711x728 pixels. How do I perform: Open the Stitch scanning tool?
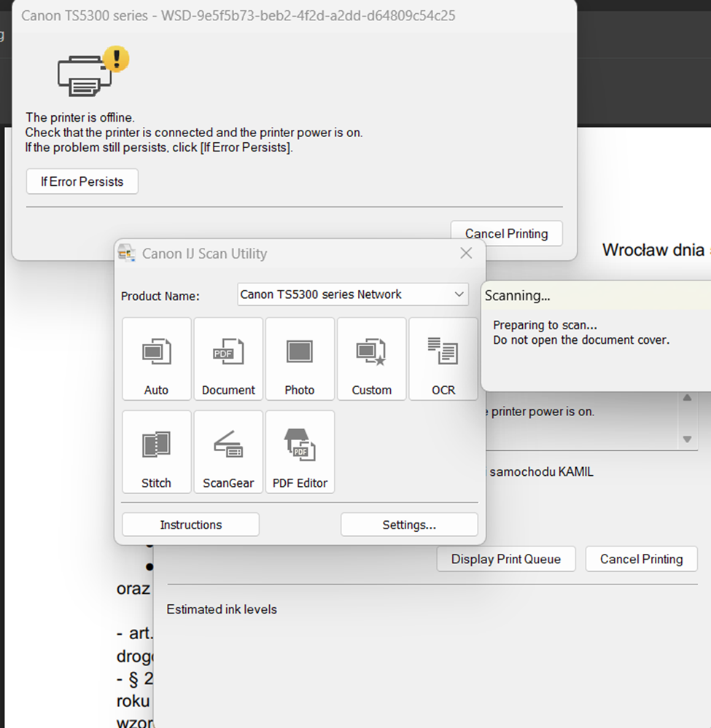[x=156, y=451]
